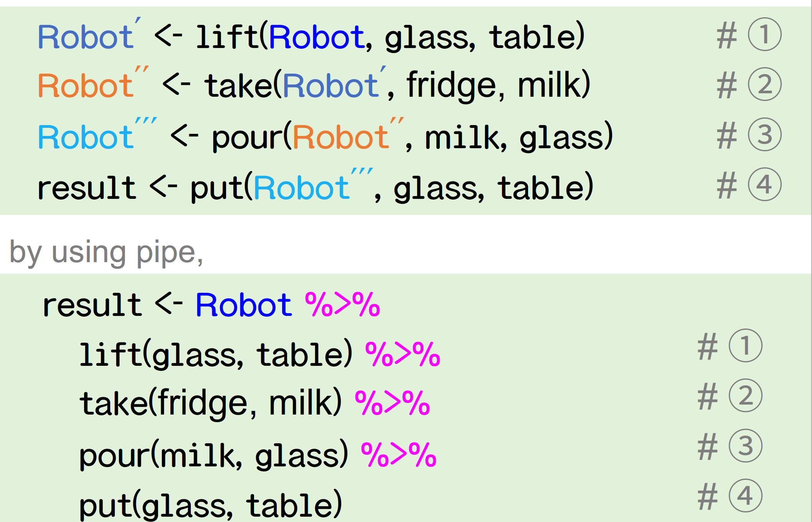Click circled 4 beside the put(Robot‴, glass, table) line
The width and height of the screenshot is (812, 522).
pyautogui.click(x=764, y=185)
